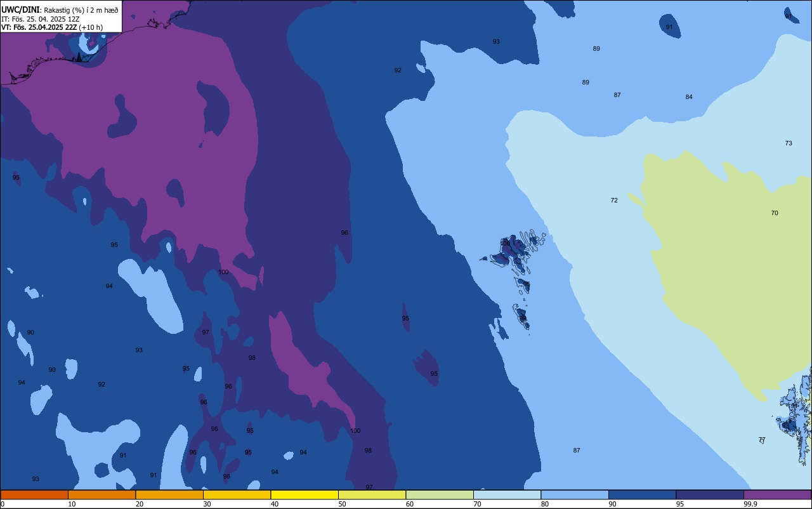Click the legend tick label "30"

pos(207,504)
